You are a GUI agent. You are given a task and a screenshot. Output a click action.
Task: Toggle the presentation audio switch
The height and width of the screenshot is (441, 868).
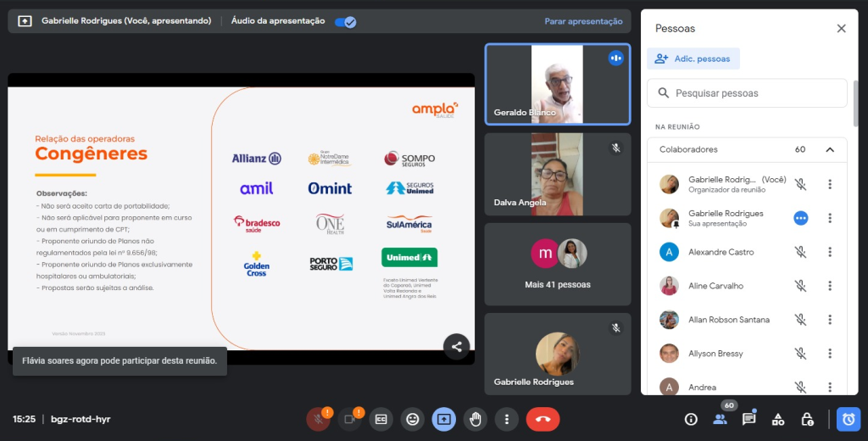coord(345,21)
